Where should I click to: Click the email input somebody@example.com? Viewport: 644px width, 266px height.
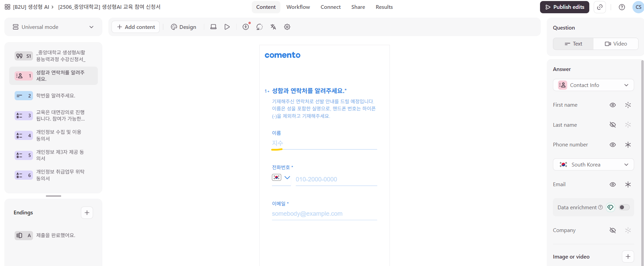[325, 214]
